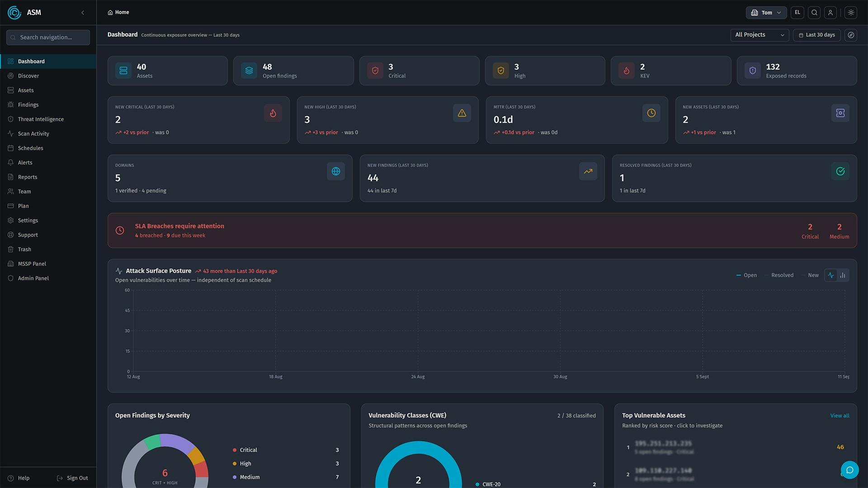Click the High card shield icon
The height and width of the screenshot is (488, 868).
click(x=501, y=70)
